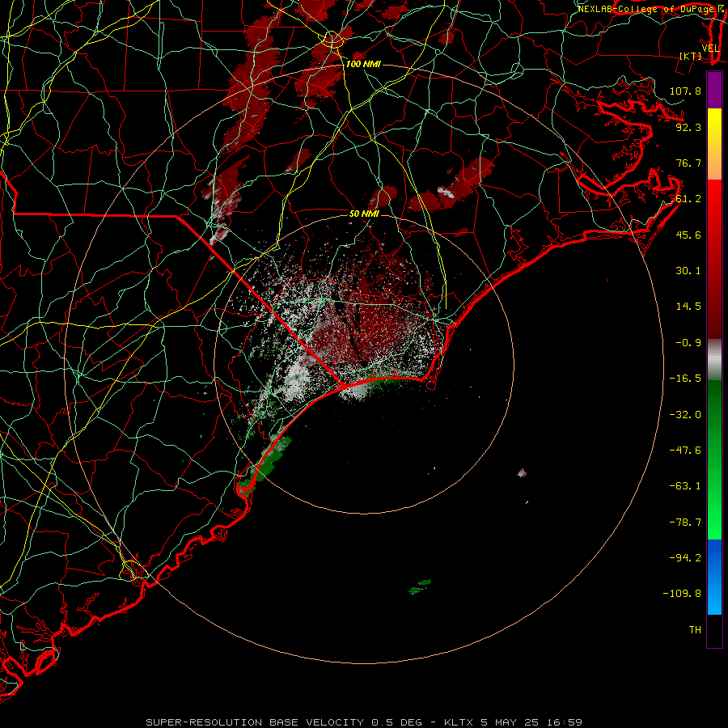Click the -94.2 velocity scale value
The image size is (728, 728).
tap(685, 558)
